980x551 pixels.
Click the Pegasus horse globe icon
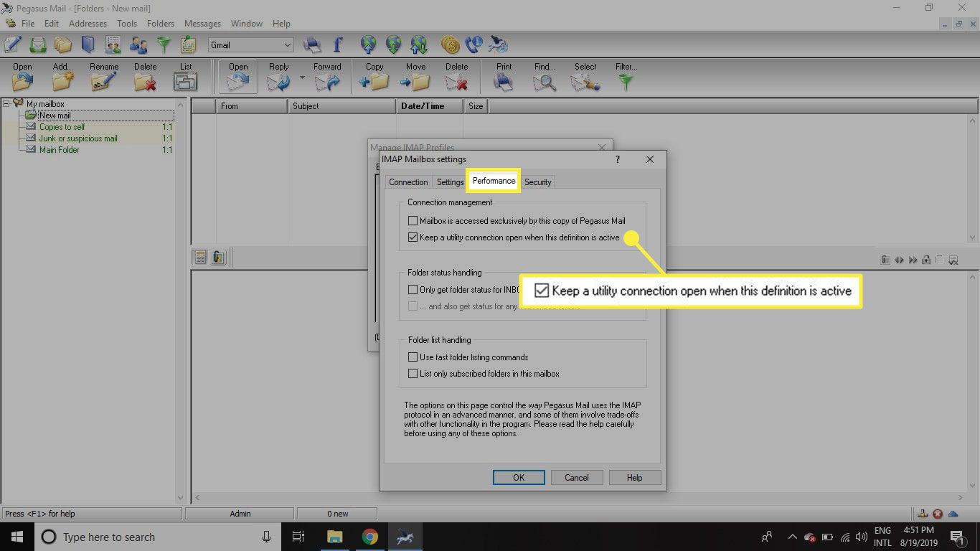click(x=499, y=45)
